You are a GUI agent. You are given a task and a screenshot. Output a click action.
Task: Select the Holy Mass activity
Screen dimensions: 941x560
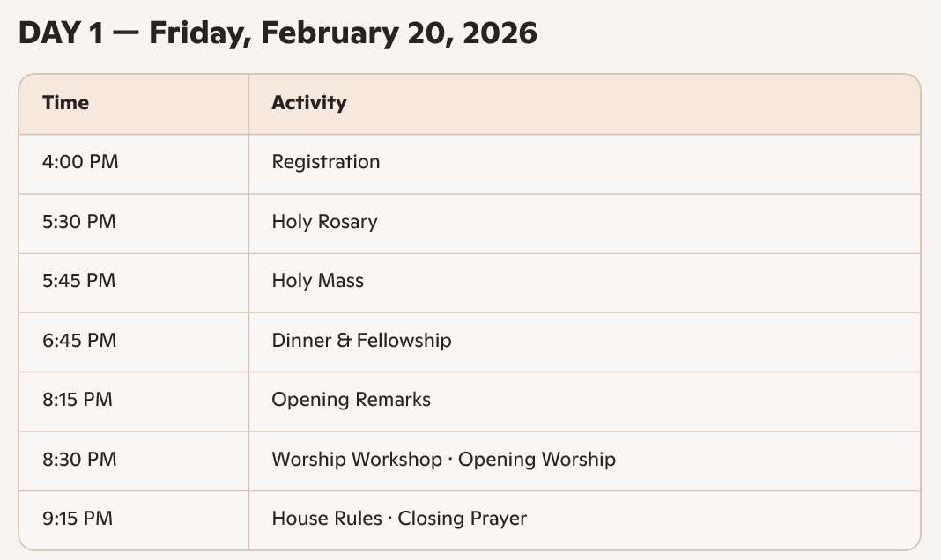tap(317, 281)
